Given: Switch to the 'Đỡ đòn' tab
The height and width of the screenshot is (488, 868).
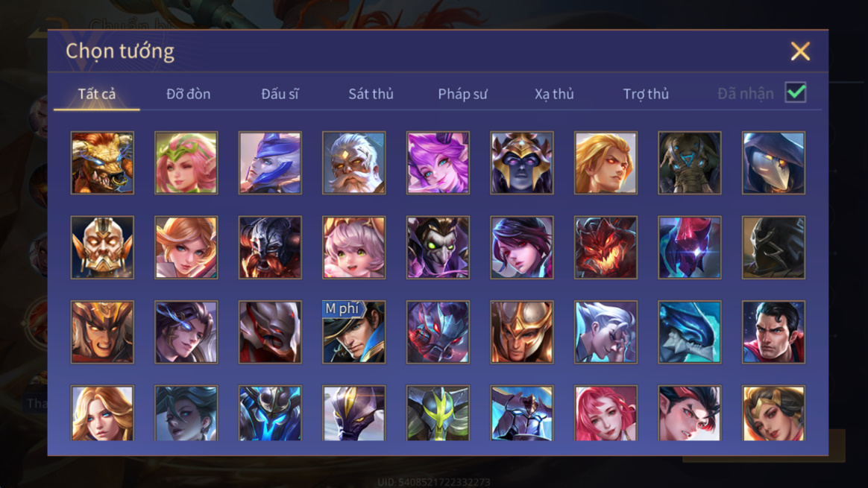Looking at the screenshot, I should tap(188, 94).
